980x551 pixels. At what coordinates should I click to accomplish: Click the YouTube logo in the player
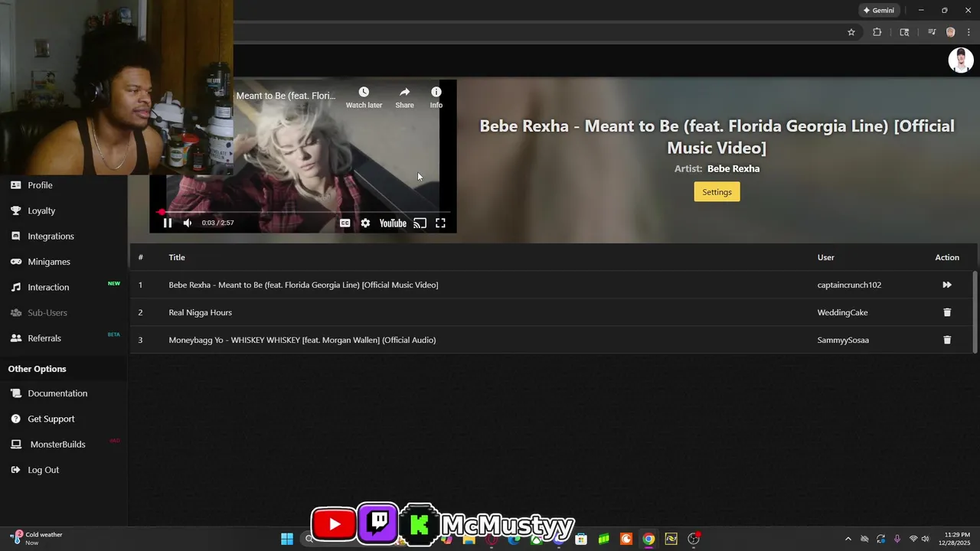pos(393,223)
